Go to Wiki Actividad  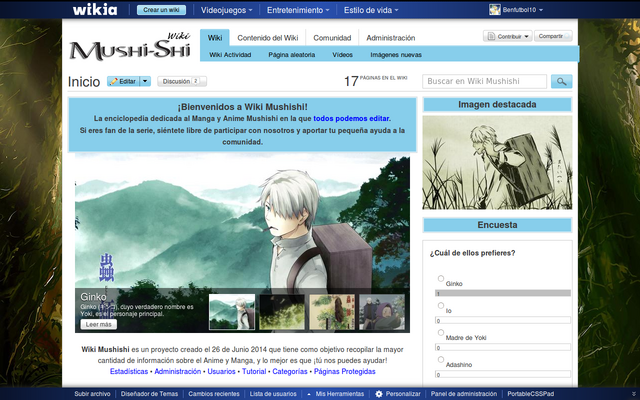click(x=230, y=55)
